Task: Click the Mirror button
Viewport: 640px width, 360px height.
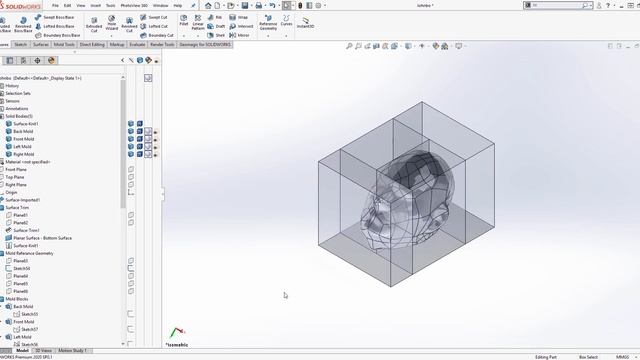Action: pyautogui.click(x=239, y=35)
